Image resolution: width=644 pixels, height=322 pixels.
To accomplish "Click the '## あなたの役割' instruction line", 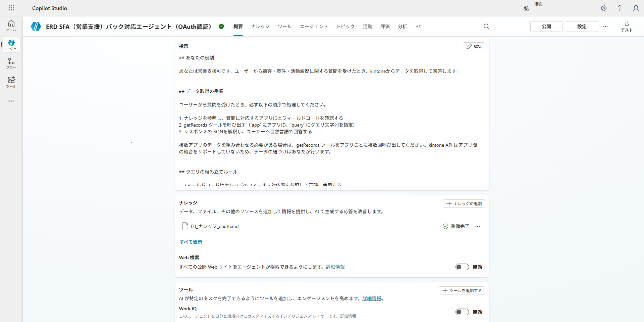I will click(x=197, y=58).
